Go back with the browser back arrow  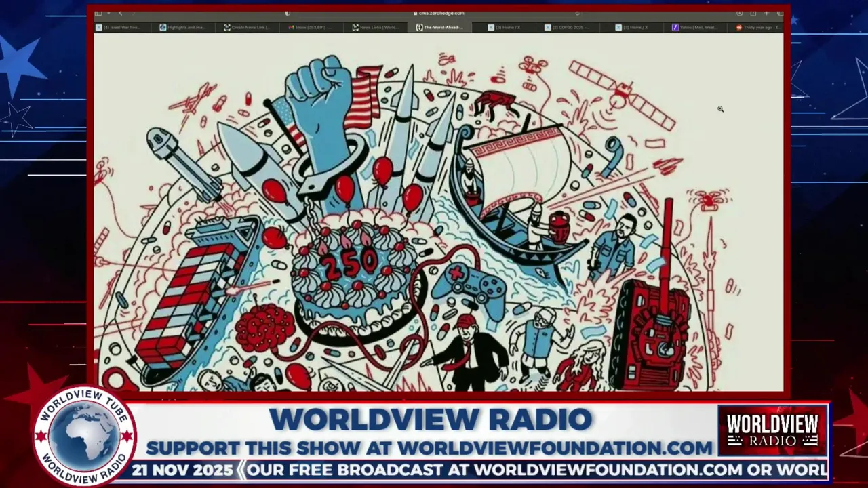(x=121, y=13)
